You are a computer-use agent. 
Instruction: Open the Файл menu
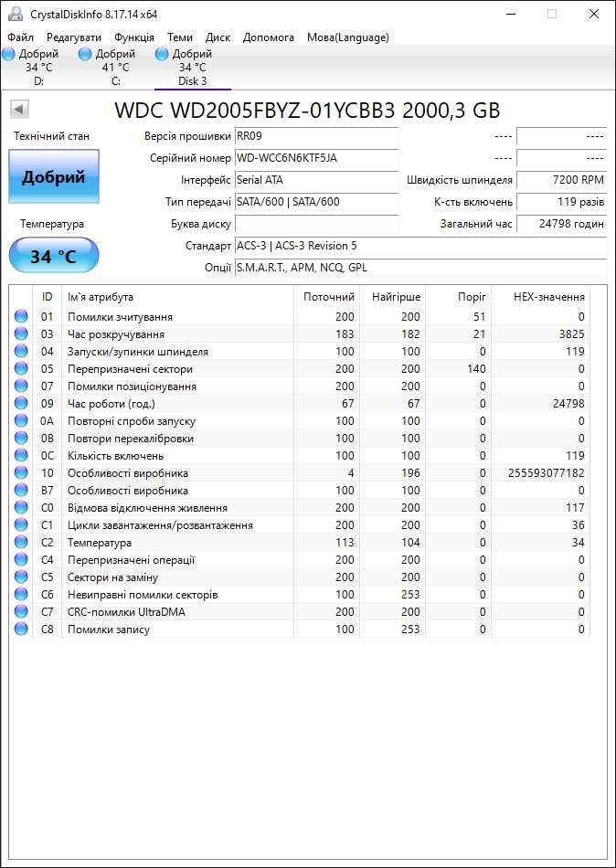[x=21, y=37]
